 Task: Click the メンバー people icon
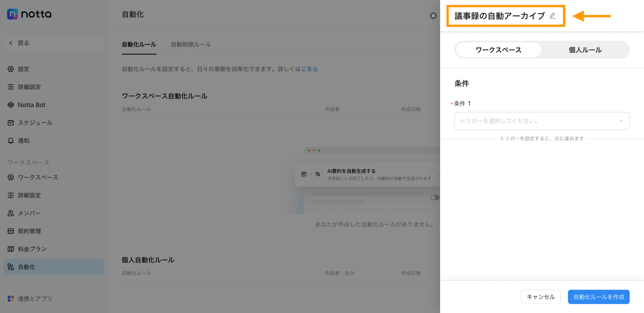tap(11, 213)
